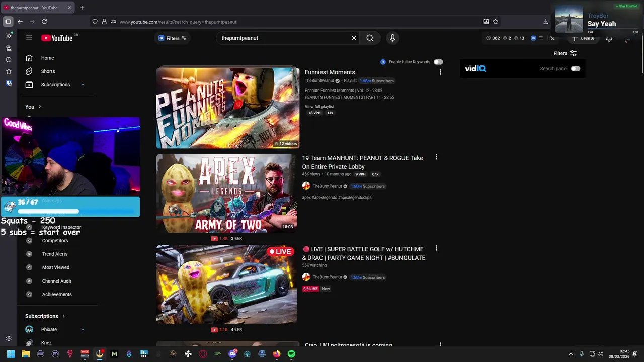The image size is (644, 362).
Task: Open Most Viewed in the vidIQ sidebar
Action: 55,267
